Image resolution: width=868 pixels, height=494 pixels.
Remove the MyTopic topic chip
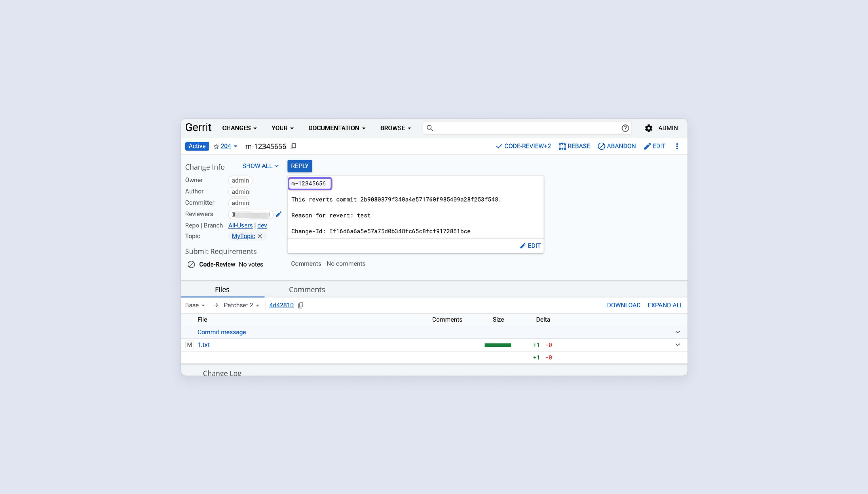260,236
